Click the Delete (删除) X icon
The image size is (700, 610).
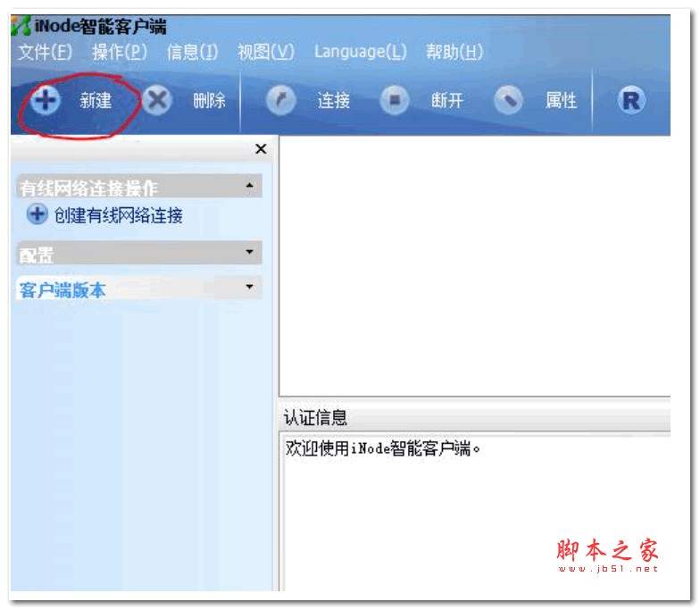(157, 101)
